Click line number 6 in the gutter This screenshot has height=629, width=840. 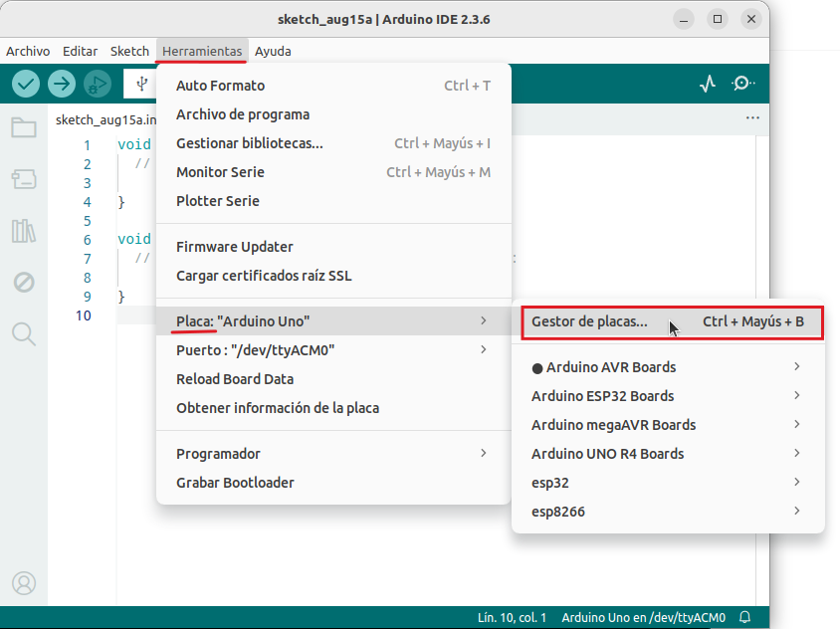coord(87,240)
